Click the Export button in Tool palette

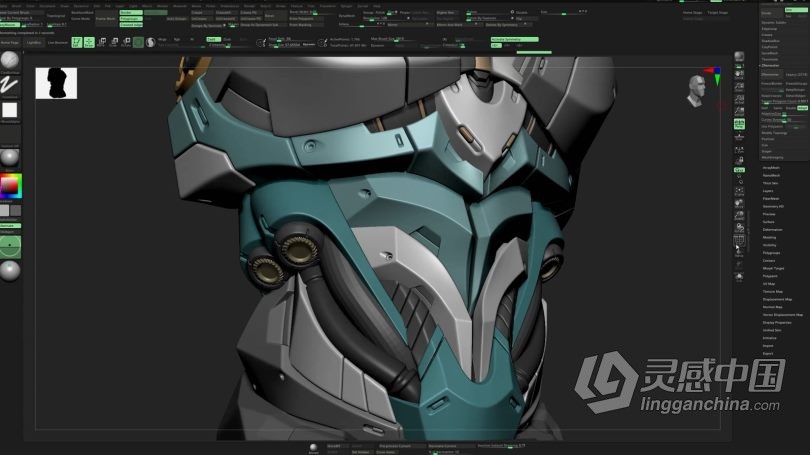[768, 354]
